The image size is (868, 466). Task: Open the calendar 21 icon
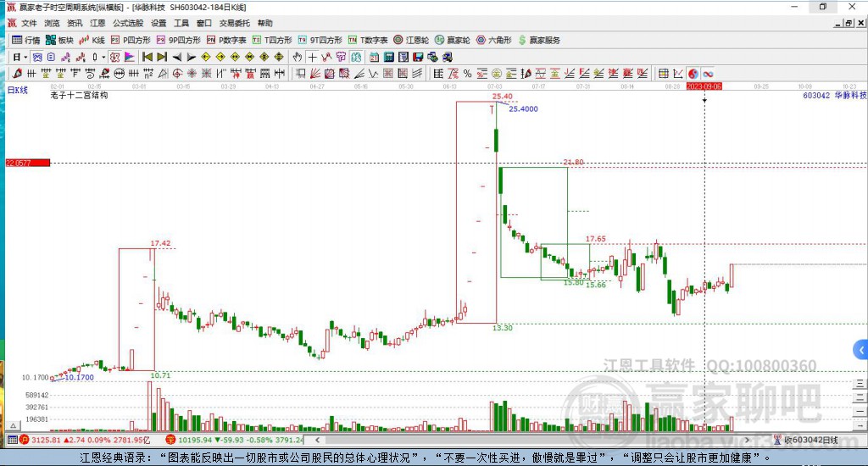click(374, 57)
